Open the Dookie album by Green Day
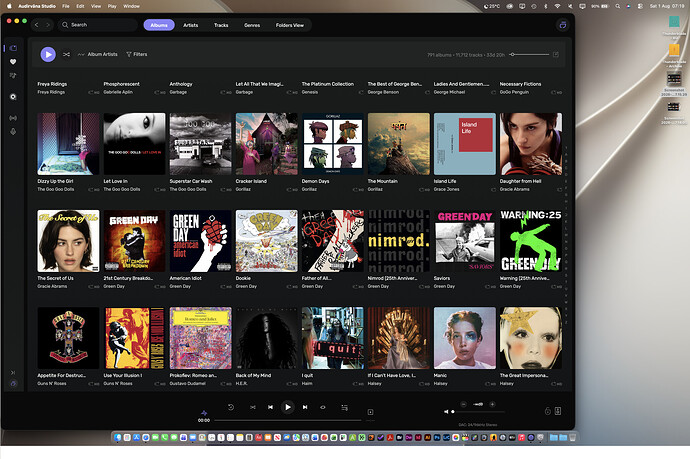The height and width of the screenshot is (459, 690). (x=267, y=241)
